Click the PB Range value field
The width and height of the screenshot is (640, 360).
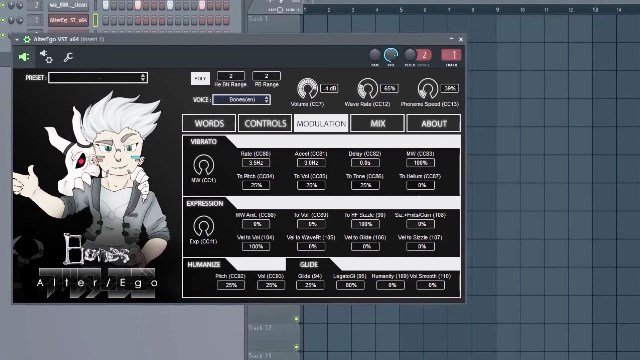(x=266, y=76)
